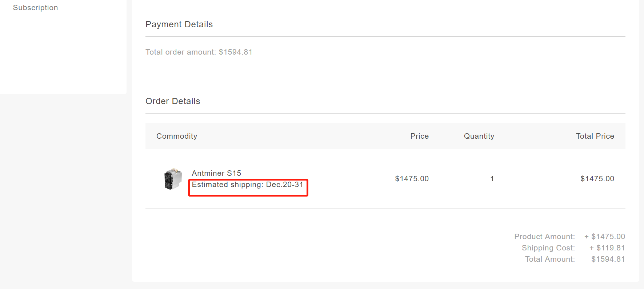Open the Subscription sidebar item
Screen dimensions: 644x289
[x=35, y=8]
